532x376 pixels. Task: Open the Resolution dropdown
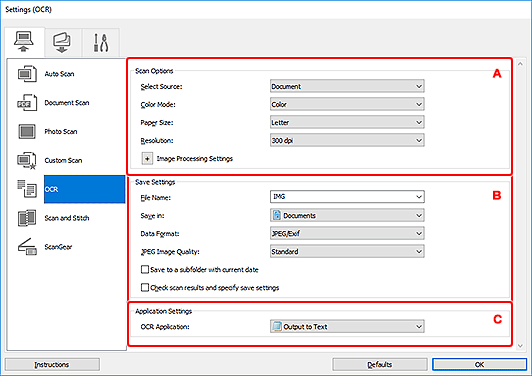click(347, 140)
